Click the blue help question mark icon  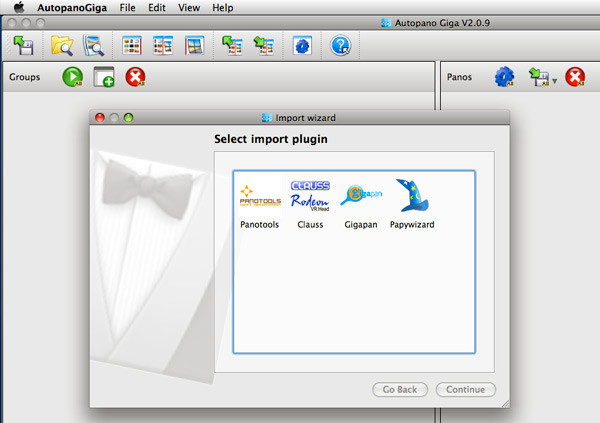pos(340,46)
